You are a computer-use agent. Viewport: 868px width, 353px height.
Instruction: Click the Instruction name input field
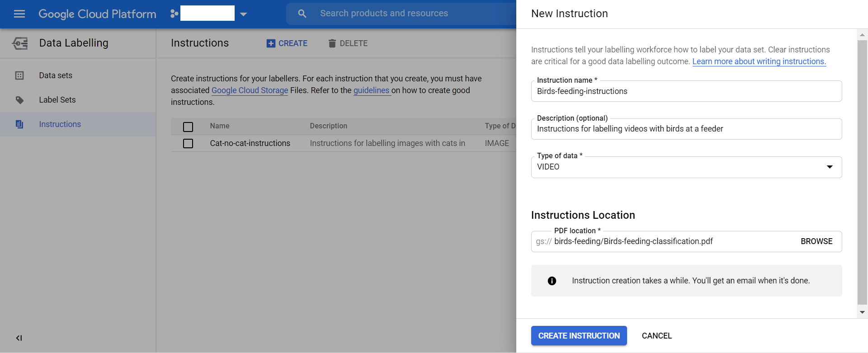686,91
